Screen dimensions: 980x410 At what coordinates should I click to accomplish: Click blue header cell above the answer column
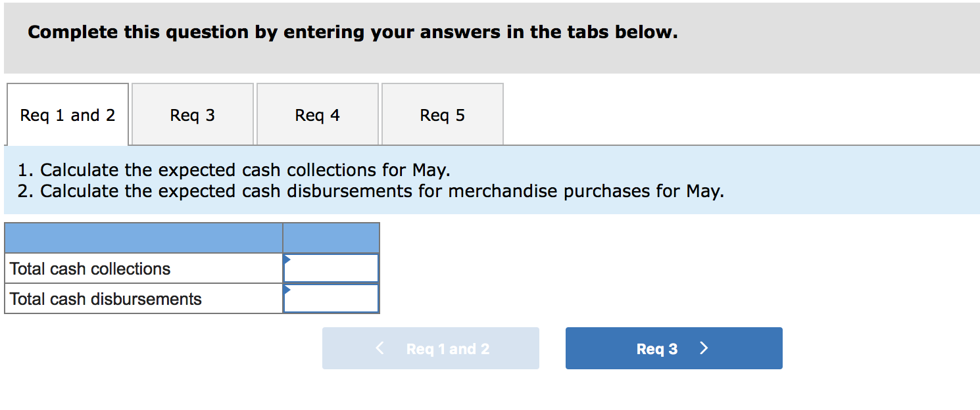(x=331, y=238)
